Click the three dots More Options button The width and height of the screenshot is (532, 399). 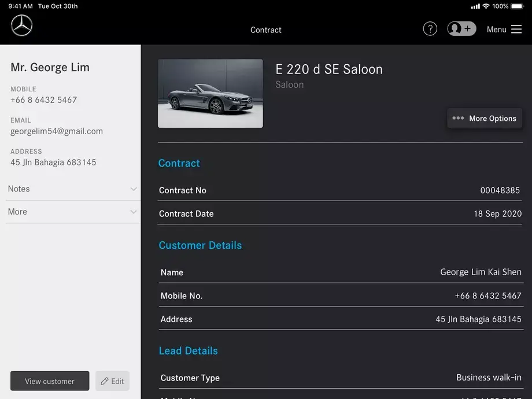[485, 119]
